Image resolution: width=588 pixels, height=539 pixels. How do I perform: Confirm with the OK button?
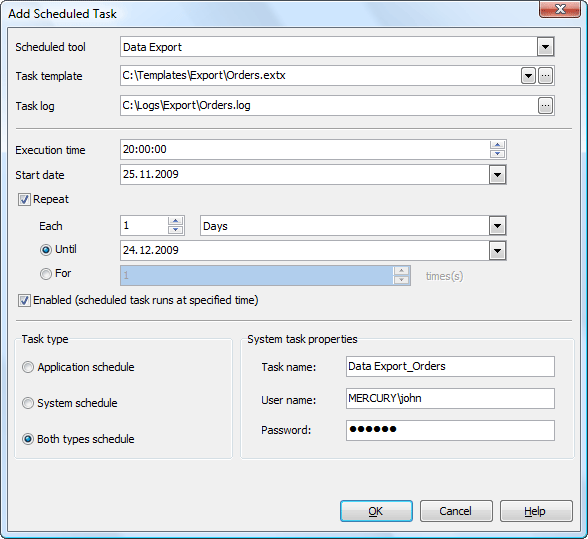click(376, 511)
